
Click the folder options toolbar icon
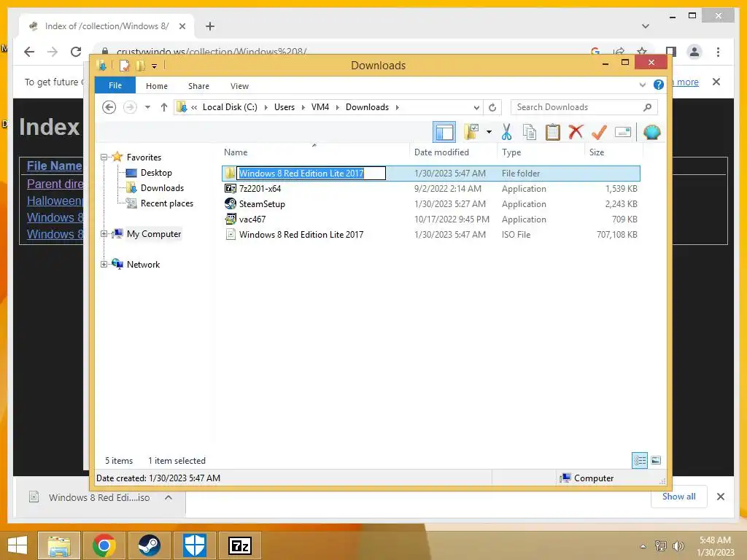471,132
